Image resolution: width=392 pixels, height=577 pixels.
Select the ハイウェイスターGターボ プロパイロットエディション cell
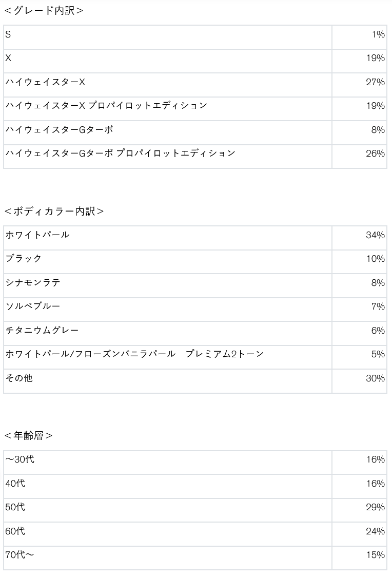click(x=121, y=153)
